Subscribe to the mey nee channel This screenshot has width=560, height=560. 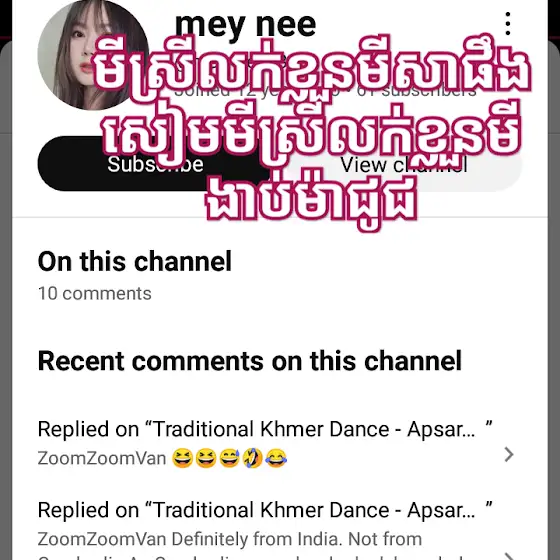154,164
